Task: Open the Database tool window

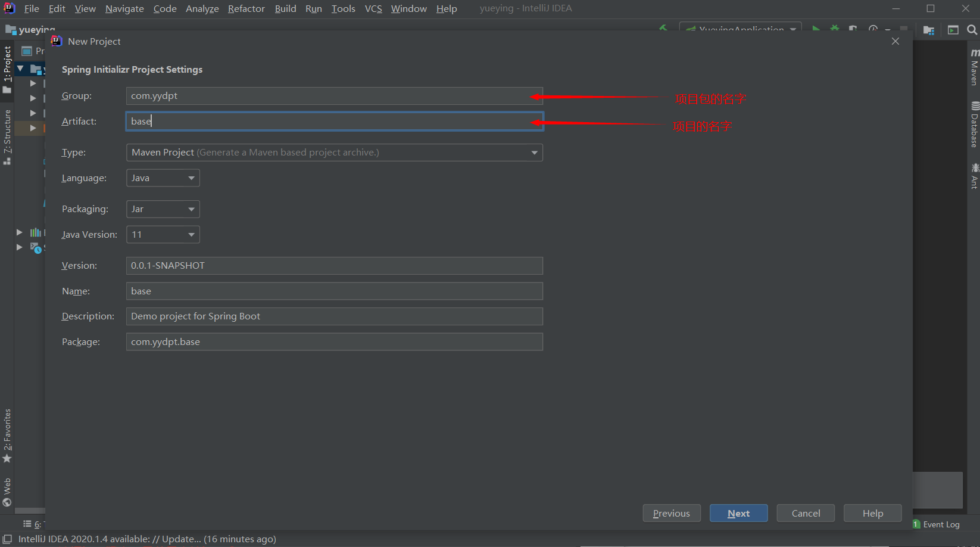Action: click(974, 125)
